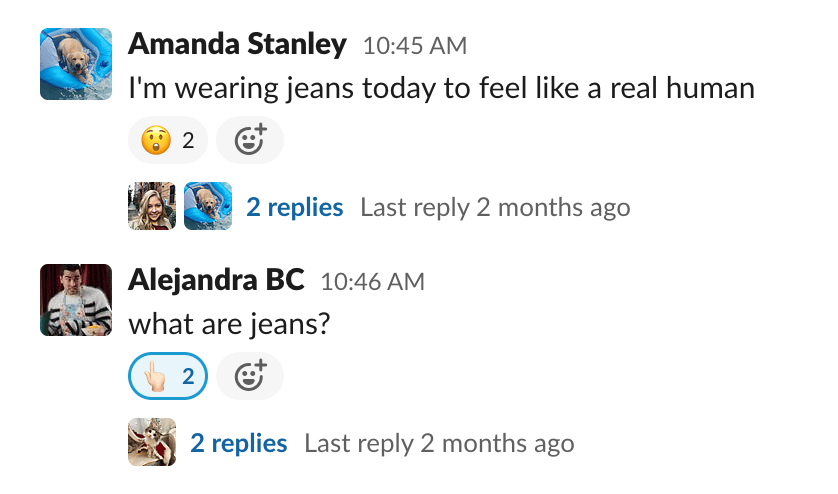Click the dog avatar in Amanda's thread replies
838x494 pixels.
click(208, 206)
